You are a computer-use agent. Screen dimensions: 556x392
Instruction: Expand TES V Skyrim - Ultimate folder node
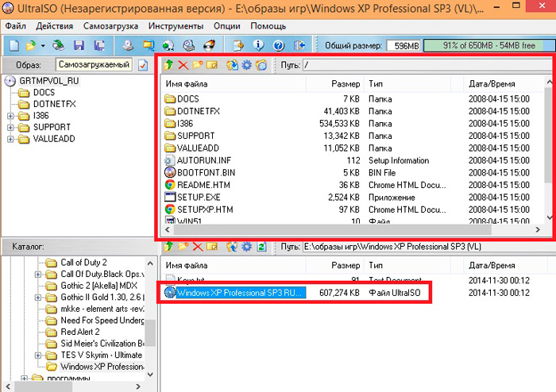point(38,355)
